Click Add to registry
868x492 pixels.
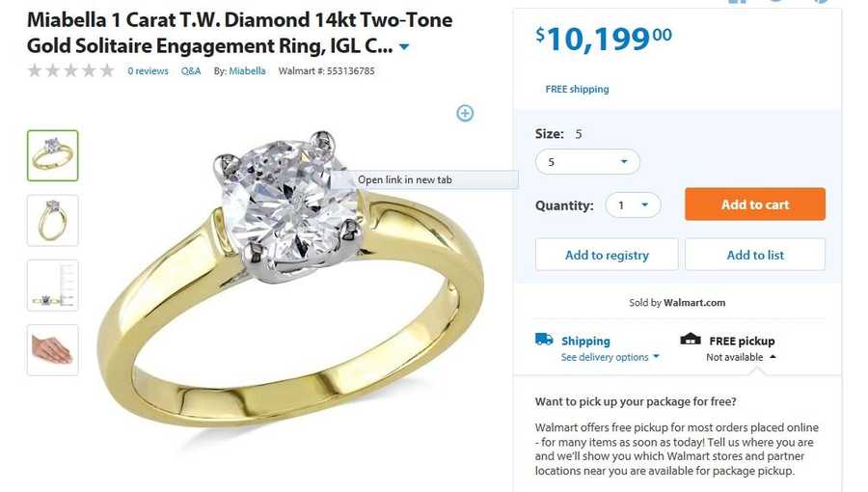(607, 255)
